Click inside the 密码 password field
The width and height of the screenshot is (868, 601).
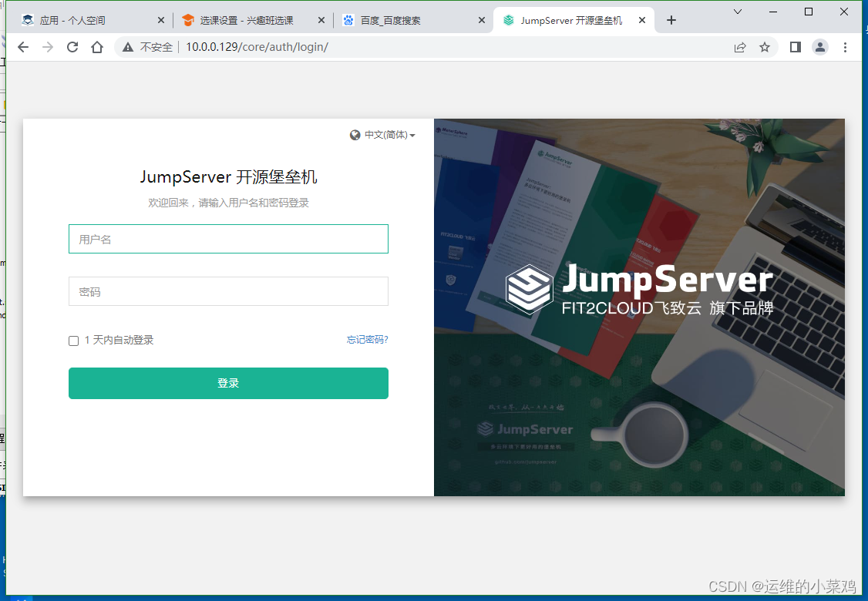pyautogui.click(x=228, y=291)
